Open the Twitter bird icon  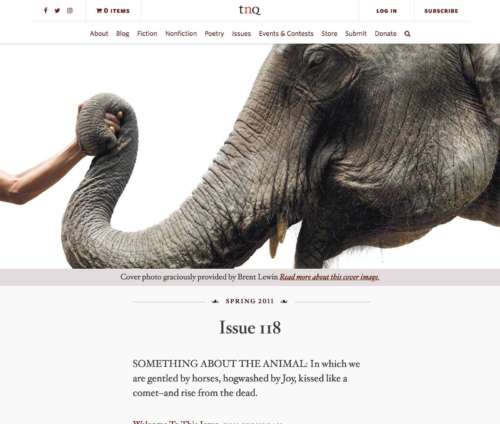coord(57,11)
